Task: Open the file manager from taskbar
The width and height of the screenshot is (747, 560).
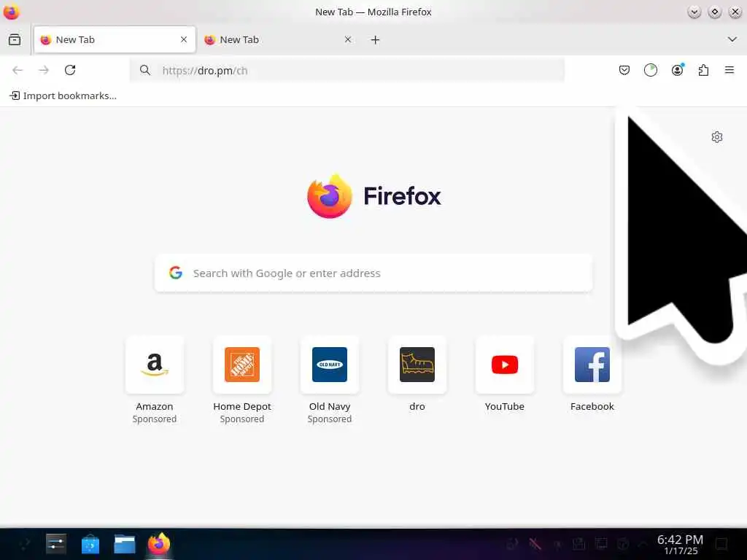Action: pos(124,544)
